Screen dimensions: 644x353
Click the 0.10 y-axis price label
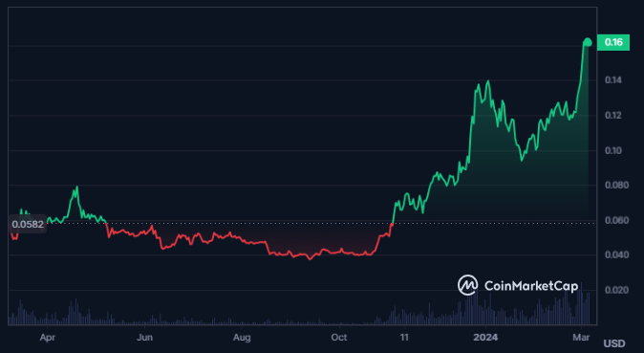(612, 150)
